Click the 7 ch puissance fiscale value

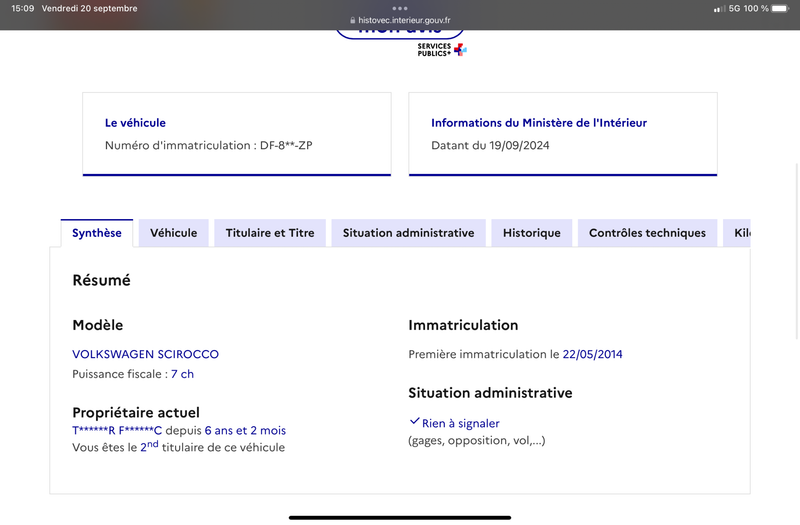click(x=183, y=374)
